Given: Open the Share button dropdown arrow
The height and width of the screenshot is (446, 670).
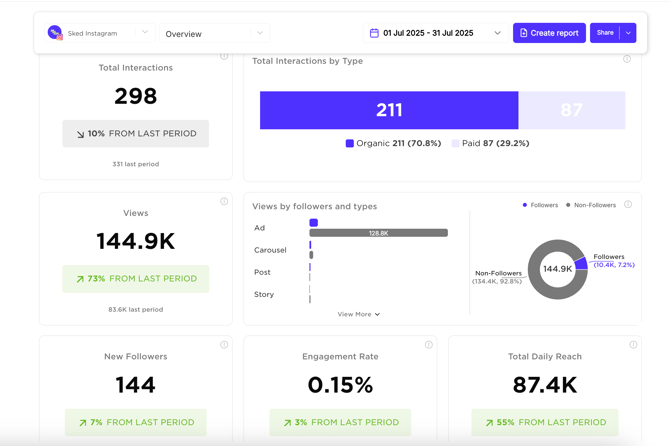Looking at the screenshot, I should point(628,33).
